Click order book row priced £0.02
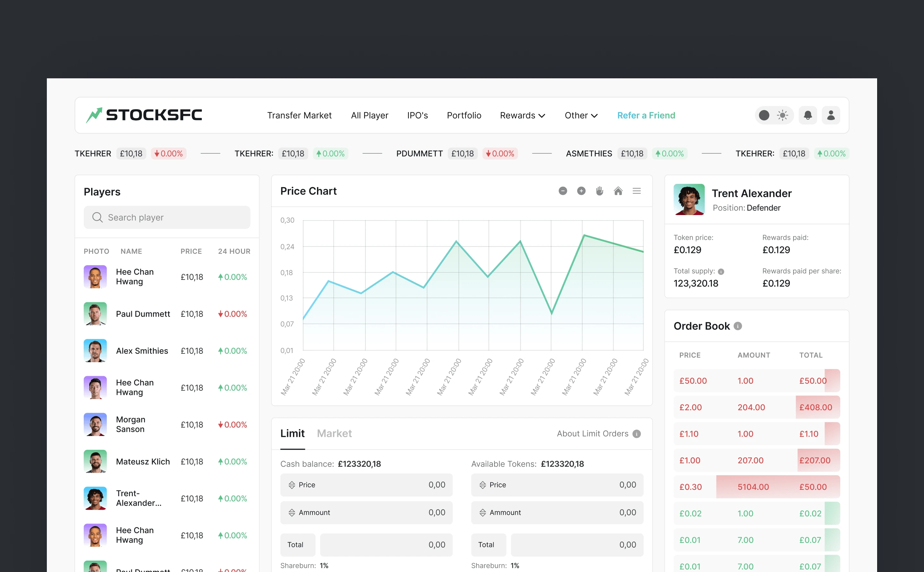The height and width of the screenshot is (572, 924). [x=757, y=513]
